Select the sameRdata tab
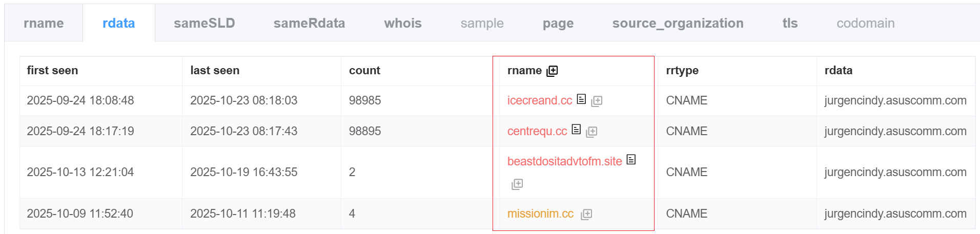980x234 pixels. coord(309,23)
